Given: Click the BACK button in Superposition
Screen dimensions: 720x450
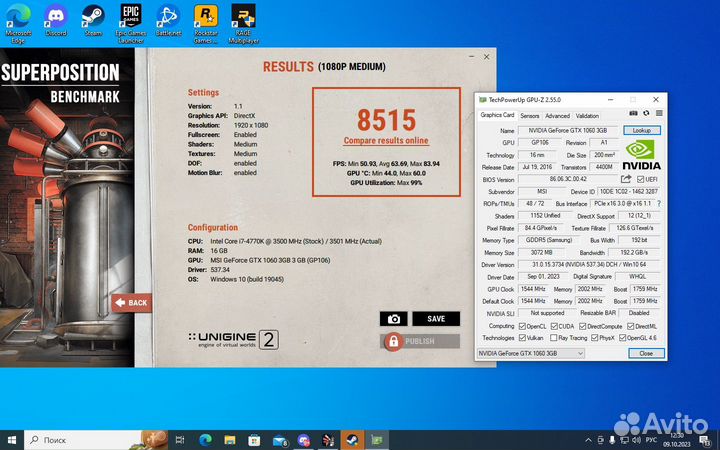Looking at the screenshot, I should pyautogui.click(x=131, y=303).
